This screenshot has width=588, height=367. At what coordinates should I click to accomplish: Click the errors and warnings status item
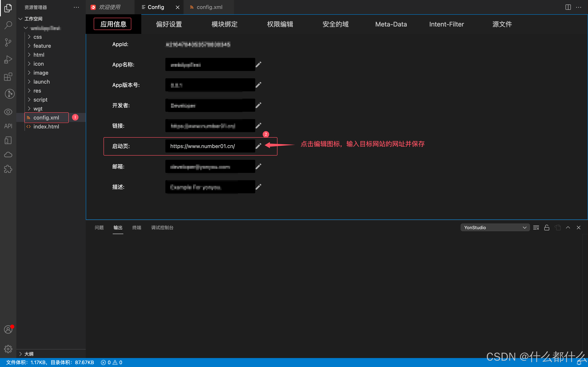tap(112, 362)
